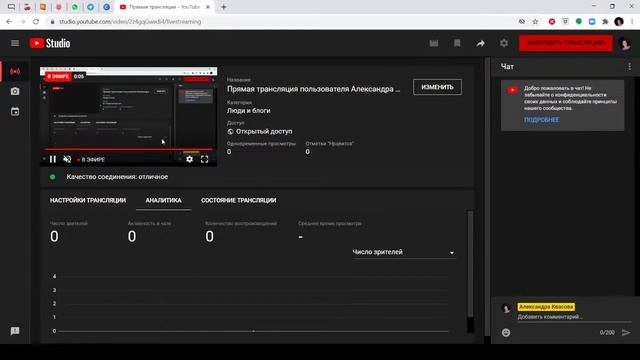Screen dimensions: 640x360
Task: Click the browser address bar URL
Action: pyautogui.click(x=130, y=22)
